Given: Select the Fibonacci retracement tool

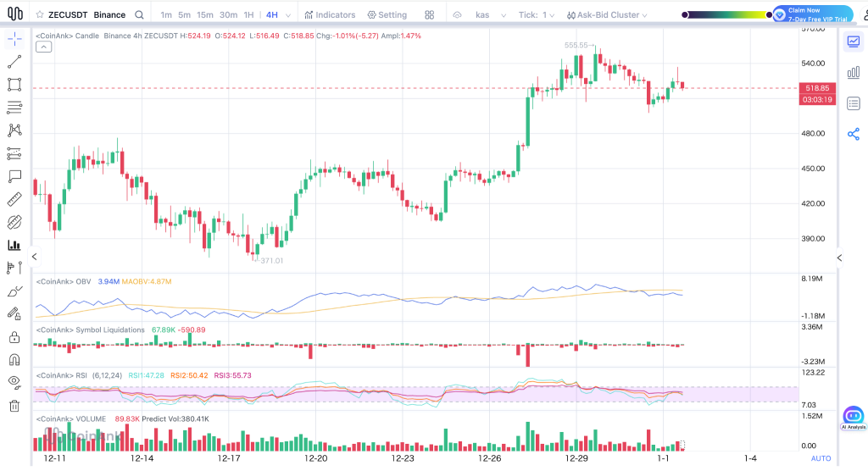Looking at the screenshot, I should 14,153.
